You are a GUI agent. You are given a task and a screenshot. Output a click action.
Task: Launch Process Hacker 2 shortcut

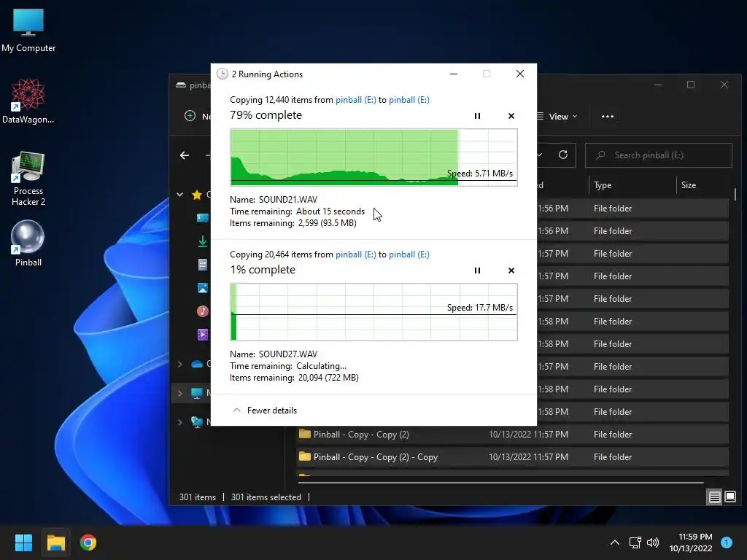click(28, 179)
